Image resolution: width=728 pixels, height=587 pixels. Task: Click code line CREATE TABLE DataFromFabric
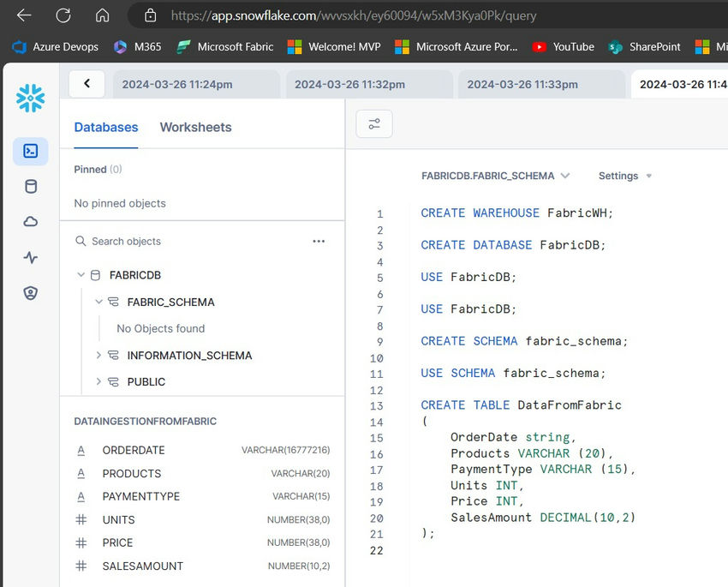point(521,405)
